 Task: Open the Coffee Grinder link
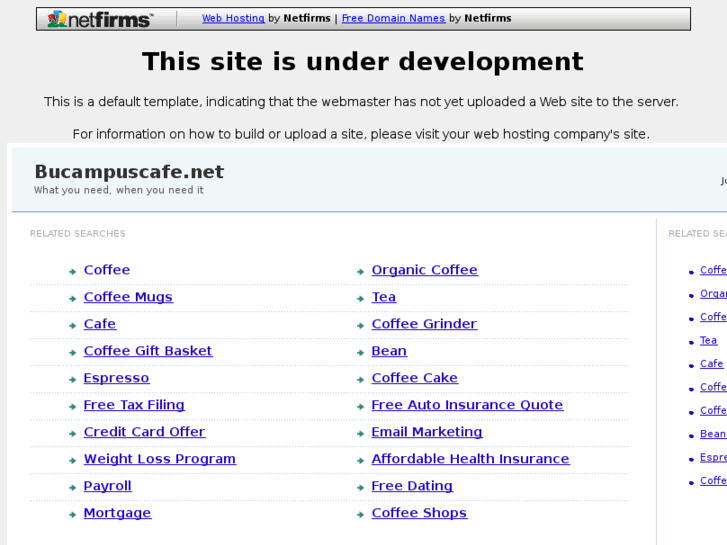[424, 324]
